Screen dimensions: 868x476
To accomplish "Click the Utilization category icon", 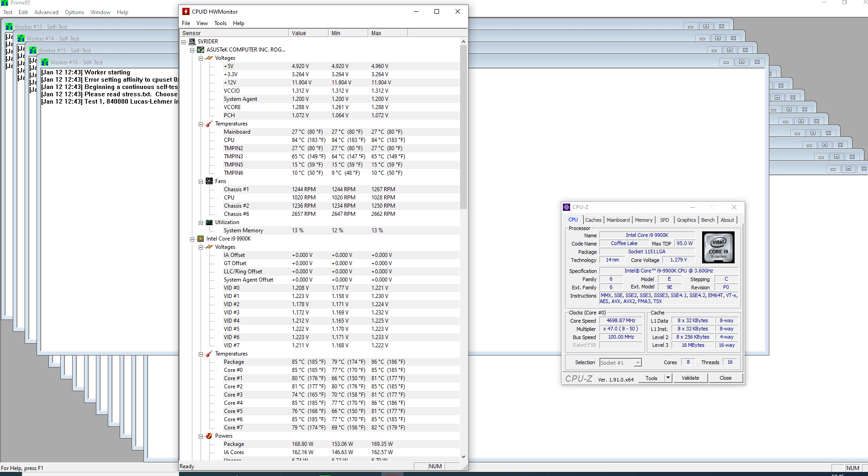I will (209, 222).
